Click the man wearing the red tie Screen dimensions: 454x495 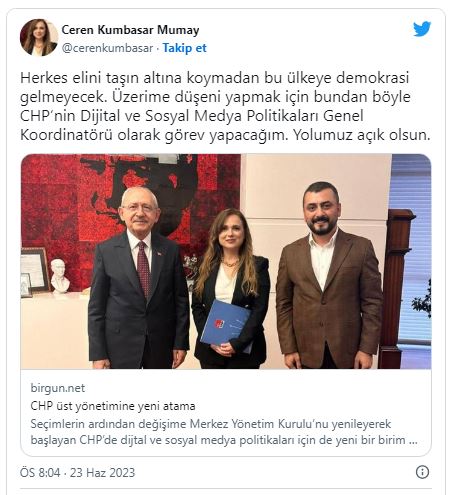[138, 278]
